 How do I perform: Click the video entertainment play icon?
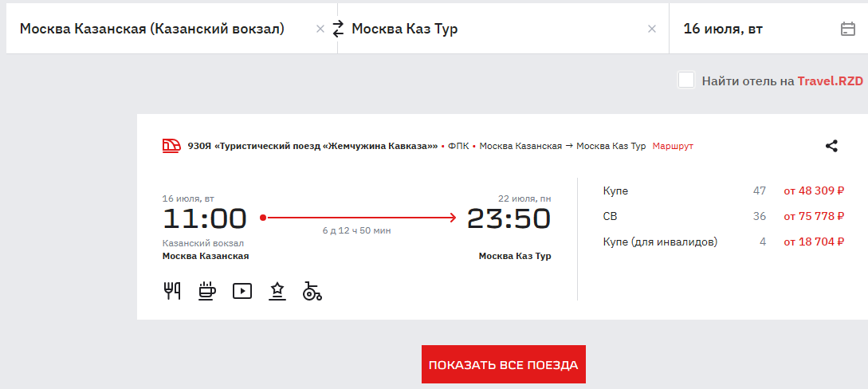click(242, 290)
